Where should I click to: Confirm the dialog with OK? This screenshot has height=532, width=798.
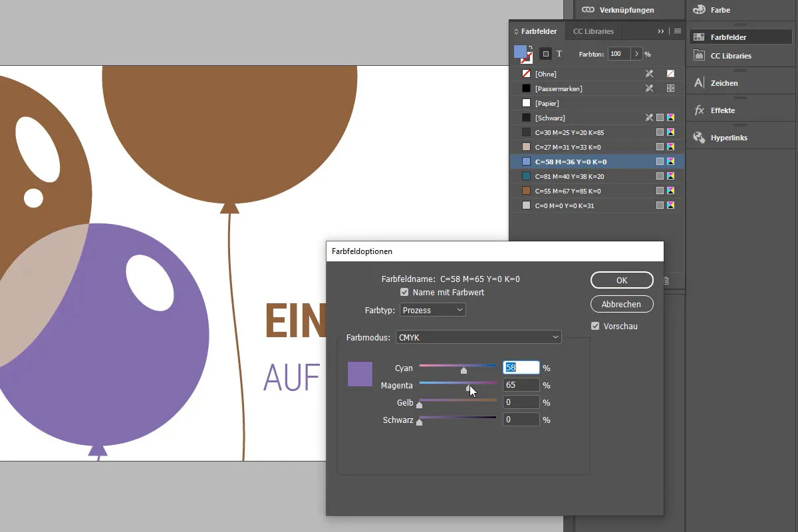point(622,280)
